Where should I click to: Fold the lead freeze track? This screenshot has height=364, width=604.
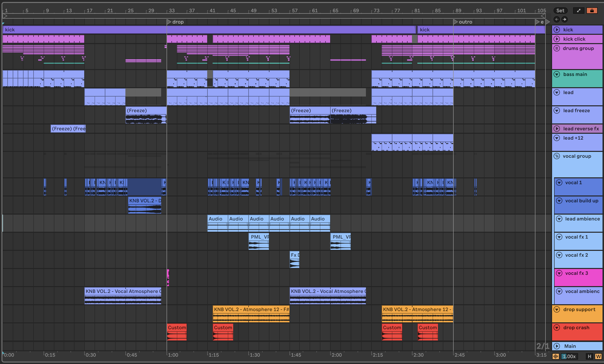click(557, 110)
